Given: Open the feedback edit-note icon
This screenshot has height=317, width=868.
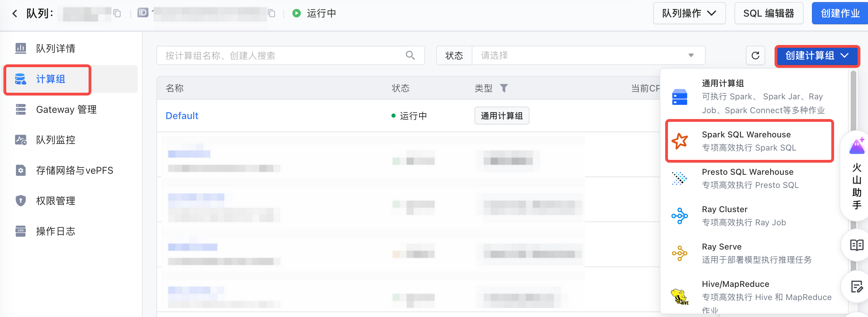Looking at the screenshot, I should click(857, 287).
